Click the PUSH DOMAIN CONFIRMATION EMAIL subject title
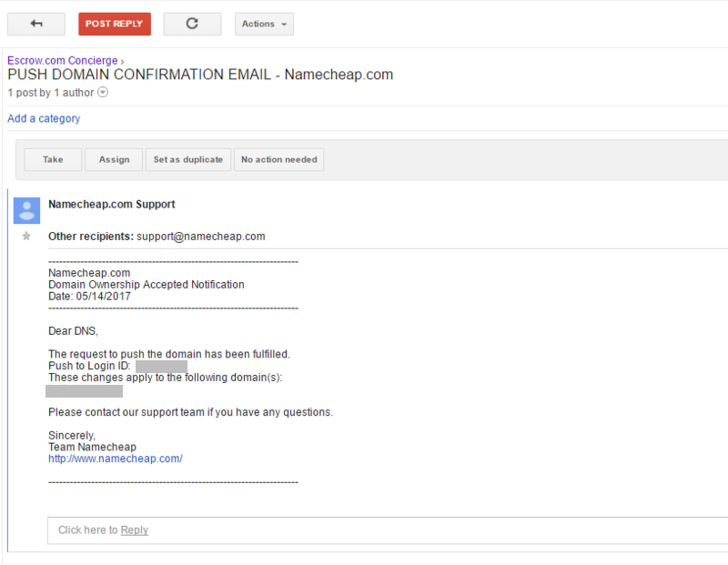This screenshot has width=728, height=565. [x=200, y=75]
